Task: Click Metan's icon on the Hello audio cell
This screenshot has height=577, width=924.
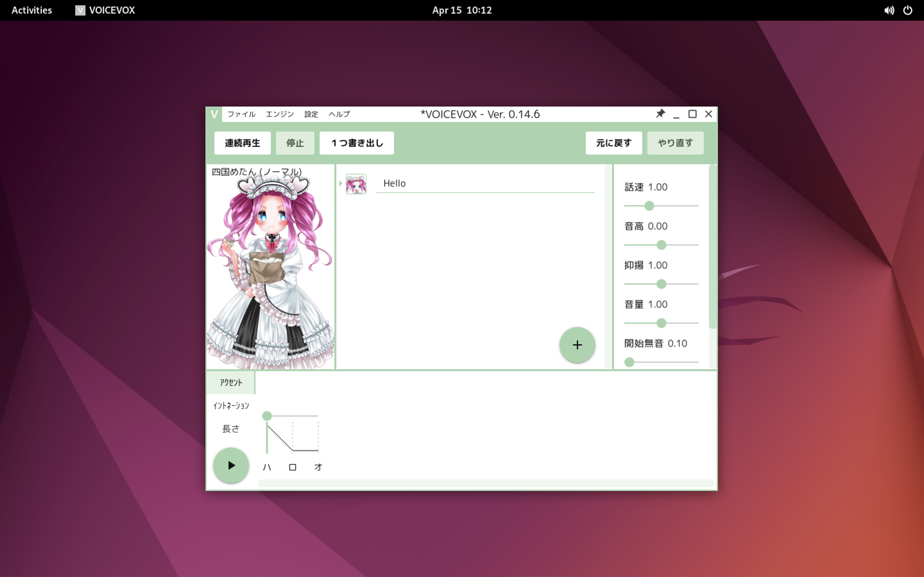Action: click(x=356, y=184)
